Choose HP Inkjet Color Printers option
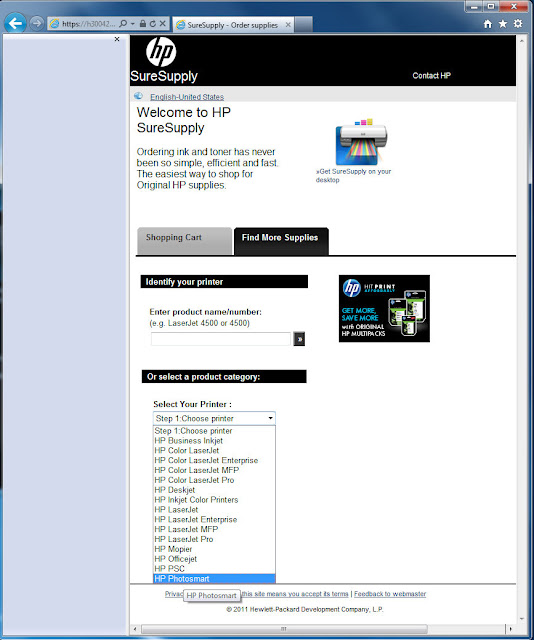Viewport: 534px width, 640px height. point(214,500)
